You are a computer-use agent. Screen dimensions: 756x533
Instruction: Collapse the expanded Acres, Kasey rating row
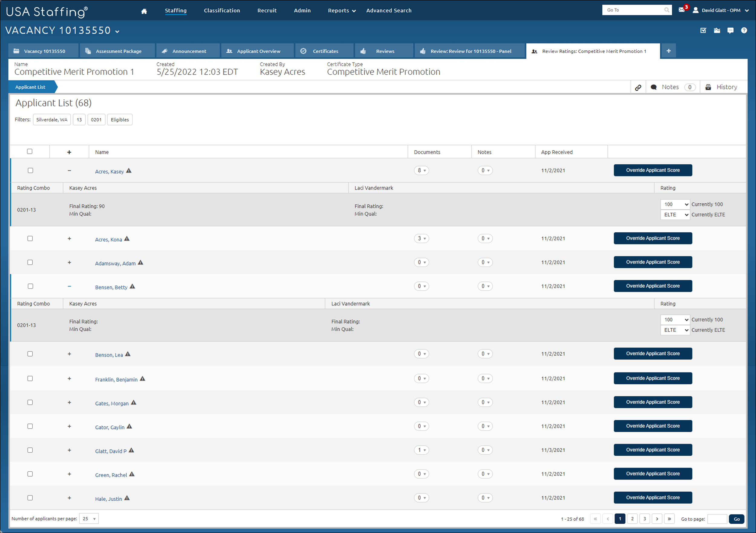click(70, 171)
